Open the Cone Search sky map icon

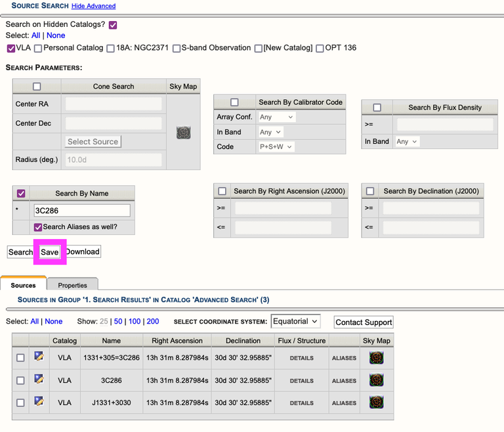point(184,133)
